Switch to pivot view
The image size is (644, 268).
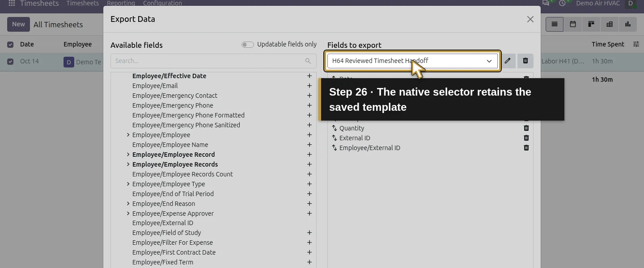[610, 24]
